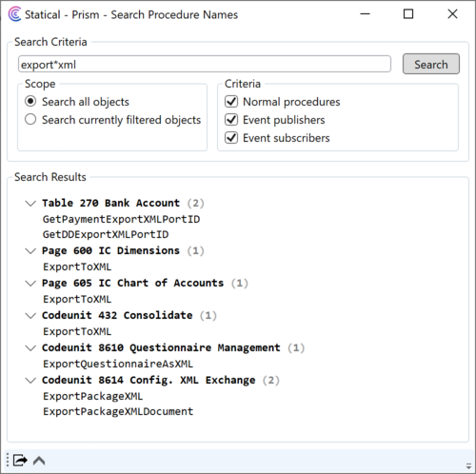Select the ExportQuestionnaireAsXML procedure
The width and height of the screenshot is (476, 474).
[x=118, y=364]
